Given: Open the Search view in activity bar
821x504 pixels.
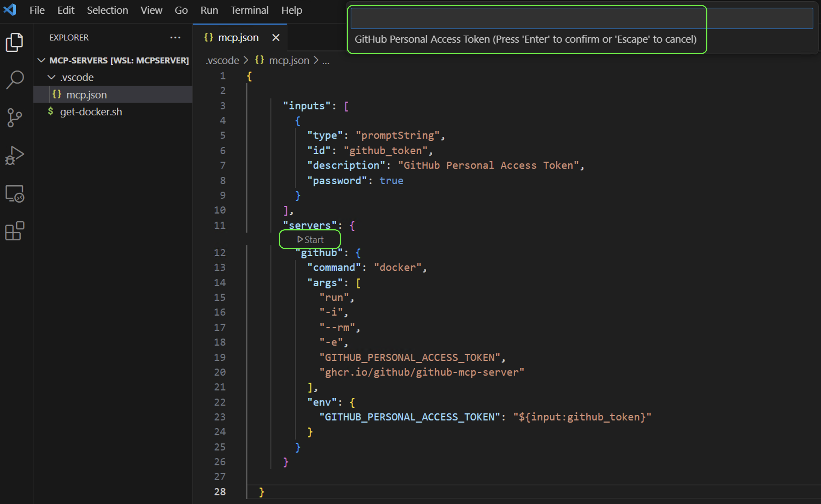Looking at the screenshot, I should 15,80.
